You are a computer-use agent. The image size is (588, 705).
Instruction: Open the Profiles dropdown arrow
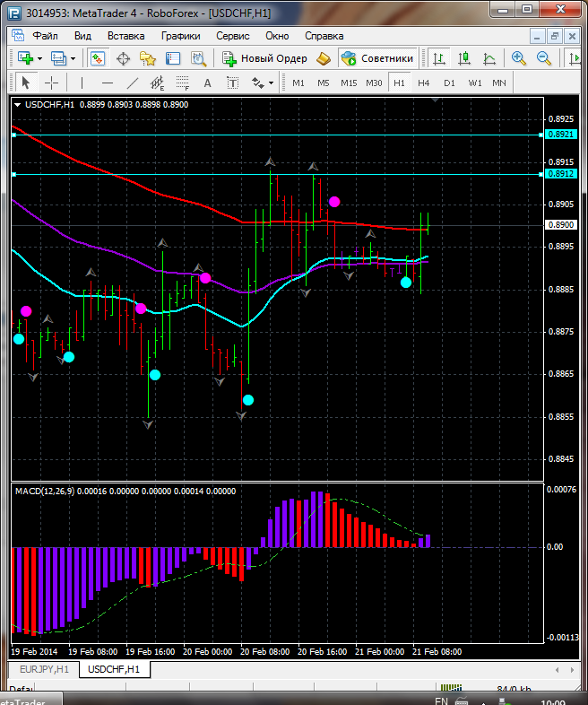(73, 58)
